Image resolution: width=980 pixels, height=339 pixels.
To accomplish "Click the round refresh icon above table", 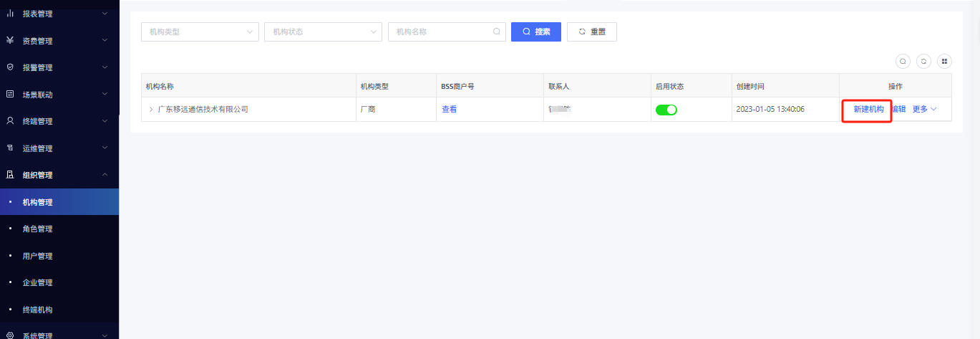I will [923, 62].
